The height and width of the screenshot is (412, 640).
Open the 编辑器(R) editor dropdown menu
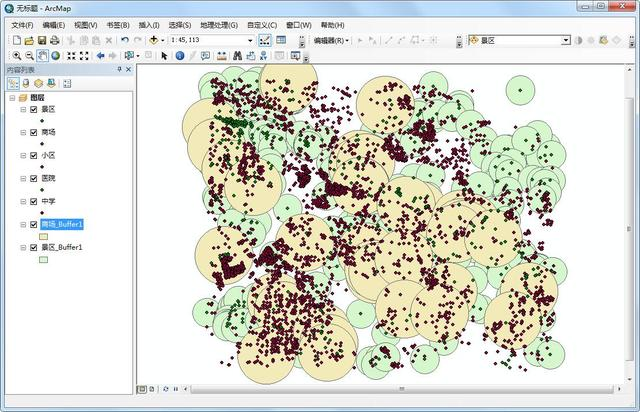click(331, 40)
